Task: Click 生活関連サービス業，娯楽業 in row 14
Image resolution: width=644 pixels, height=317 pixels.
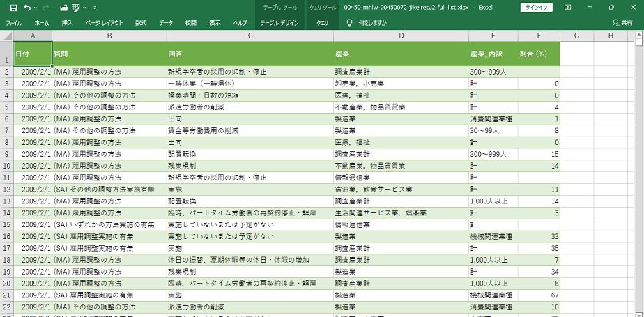Action: coord(401,213)
